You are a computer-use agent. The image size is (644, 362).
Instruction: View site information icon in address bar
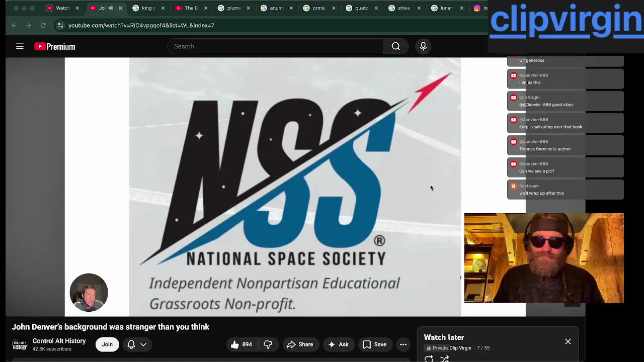pos(60,25)
